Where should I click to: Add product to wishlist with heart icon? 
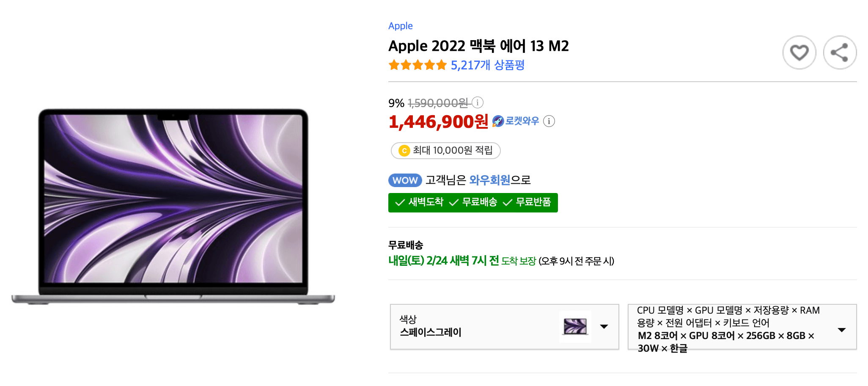(x=799, y=52)
